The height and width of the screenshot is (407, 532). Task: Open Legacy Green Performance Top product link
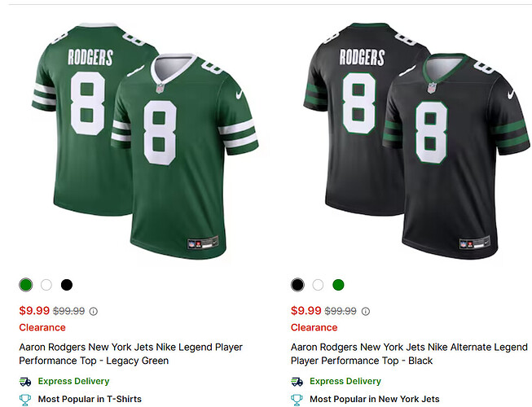[130, 353]
